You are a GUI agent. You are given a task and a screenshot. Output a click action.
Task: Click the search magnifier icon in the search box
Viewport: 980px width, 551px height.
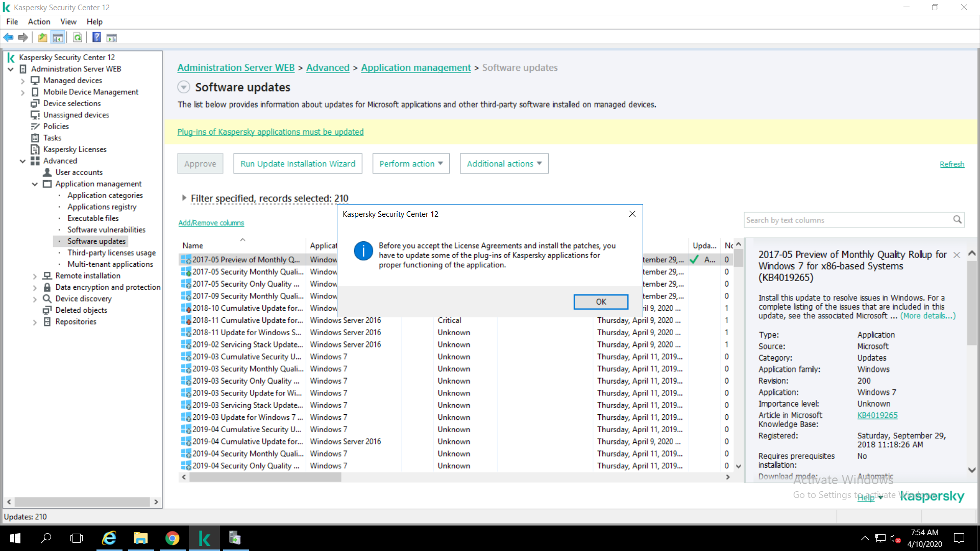coord(957,220)
